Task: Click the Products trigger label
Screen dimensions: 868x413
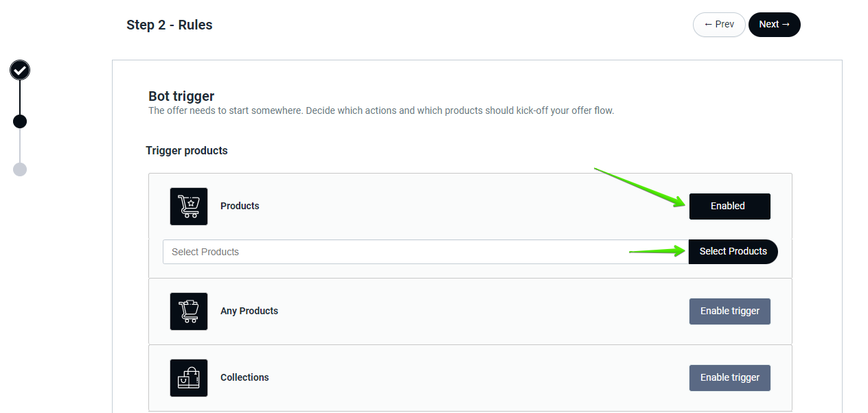Action: click(240, 206)
